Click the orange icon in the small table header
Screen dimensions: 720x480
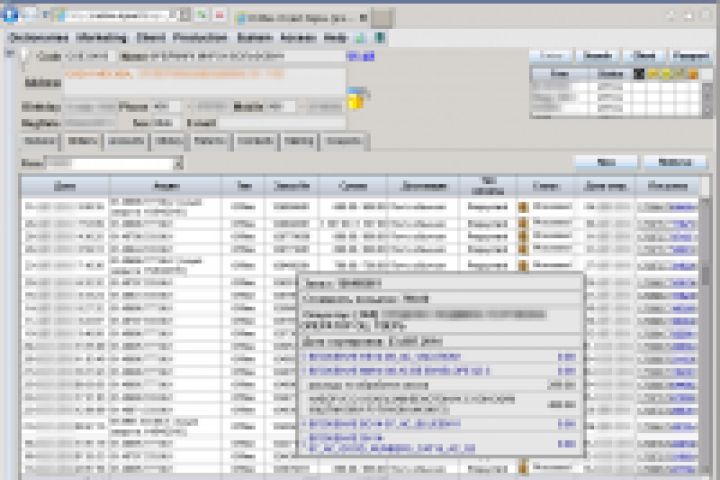(x=693, y=74)
